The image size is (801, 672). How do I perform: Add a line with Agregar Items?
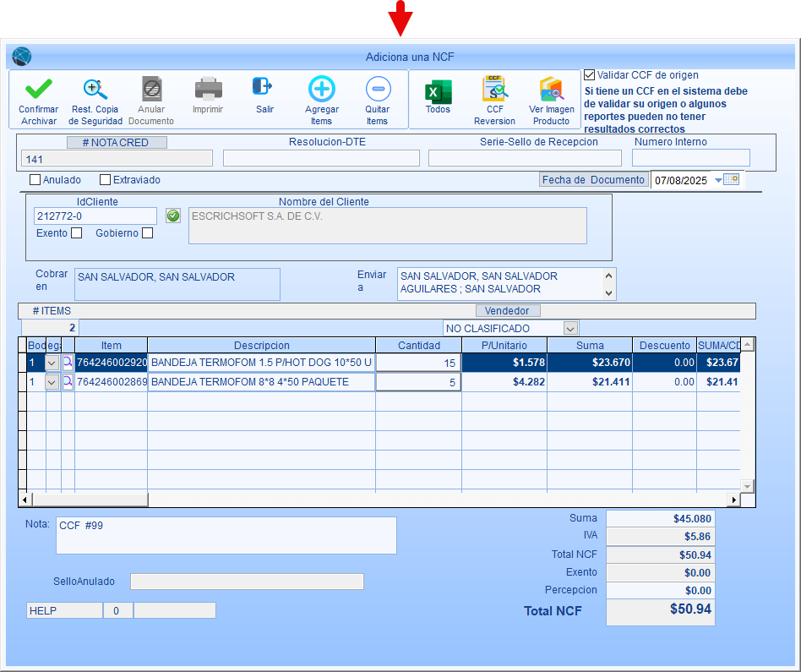point(322,89)
